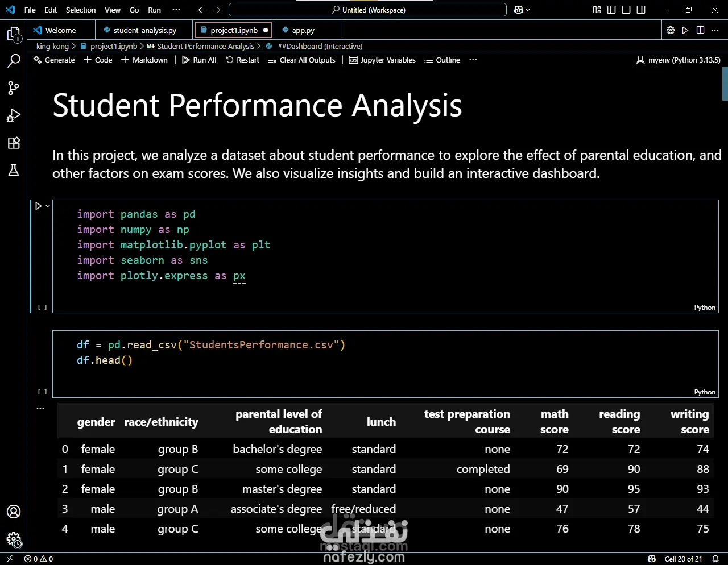The height and width of the screenshot is (565, 728).
Task: Click the Untitled (Workspace) search box
Action: 367,10
